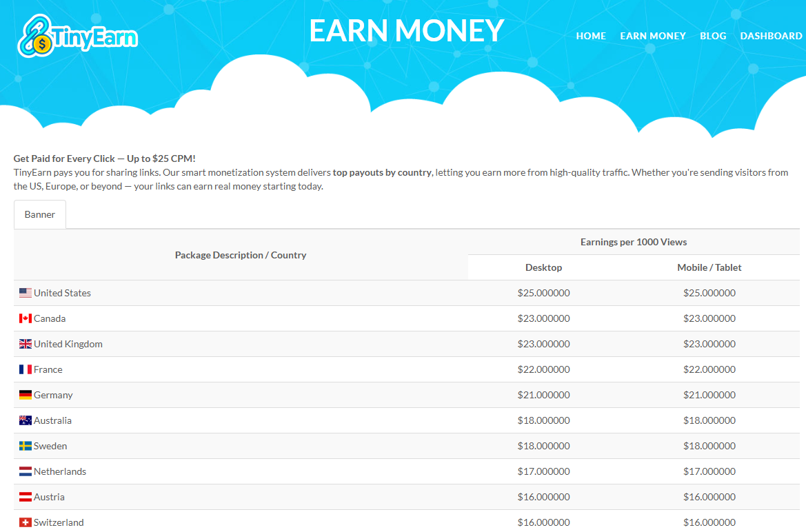806x532 pixels.
Task: Click Austria Mobile / Tablet value $16.000000
Action: (709, 497)
